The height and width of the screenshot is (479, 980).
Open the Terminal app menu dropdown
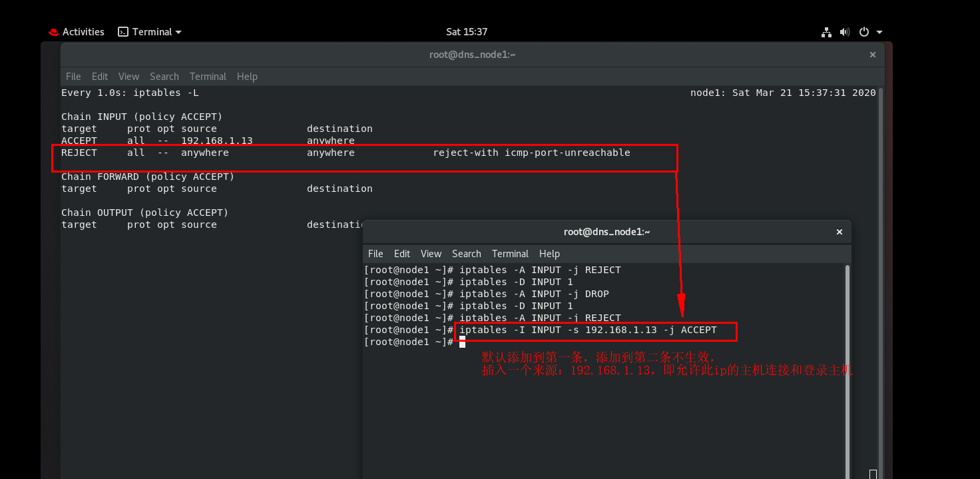point(150,32)
